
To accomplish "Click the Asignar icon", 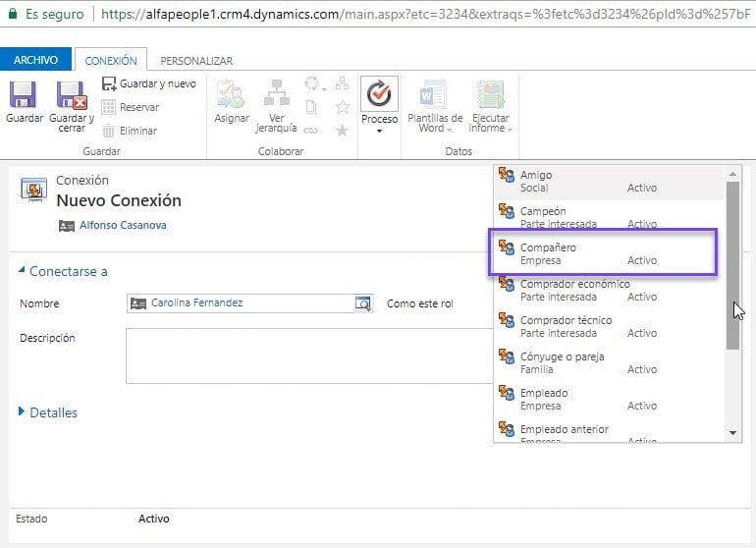I will point(231,94).
